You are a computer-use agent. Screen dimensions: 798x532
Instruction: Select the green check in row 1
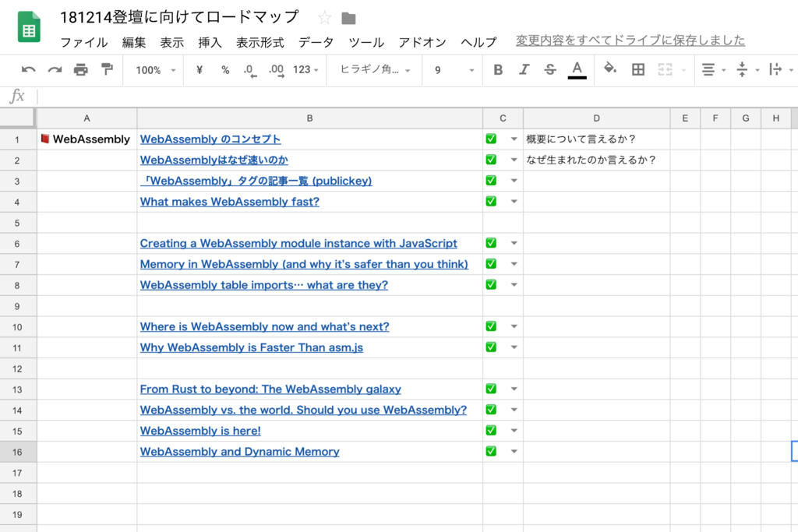coord(491,139)
